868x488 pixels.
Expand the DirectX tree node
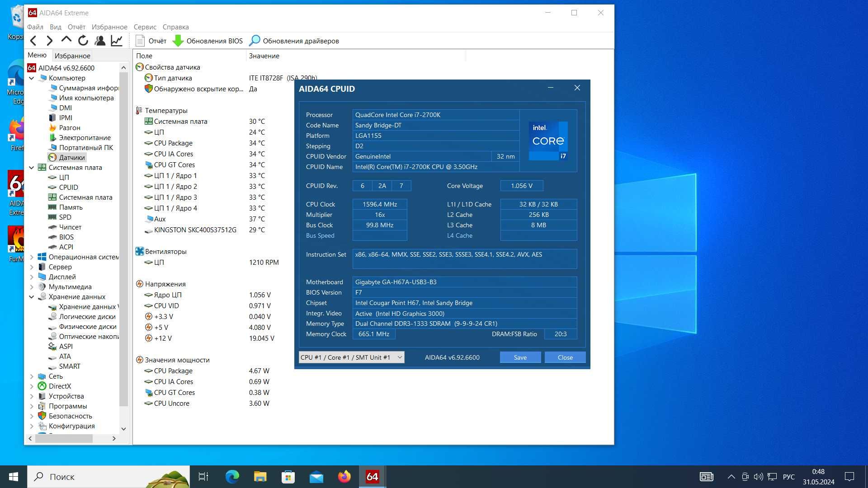pos(32,386)
